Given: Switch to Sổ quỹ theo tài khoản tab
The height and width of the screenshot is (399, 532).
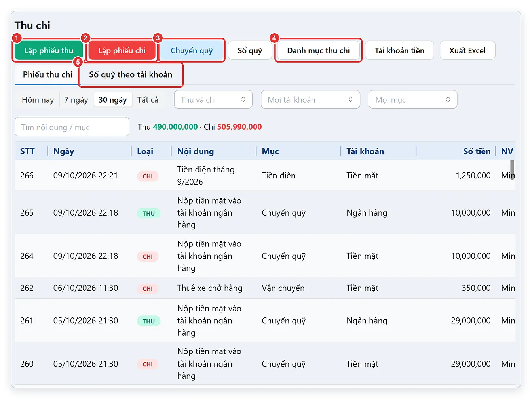Looking at the screenshot, I should (131, 74).
